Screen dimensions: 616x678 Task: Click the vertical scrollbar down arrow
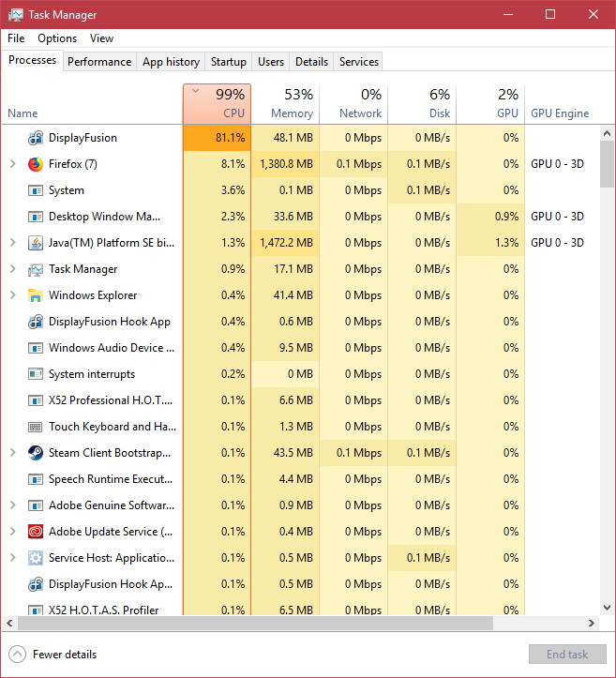coord(607,607)
